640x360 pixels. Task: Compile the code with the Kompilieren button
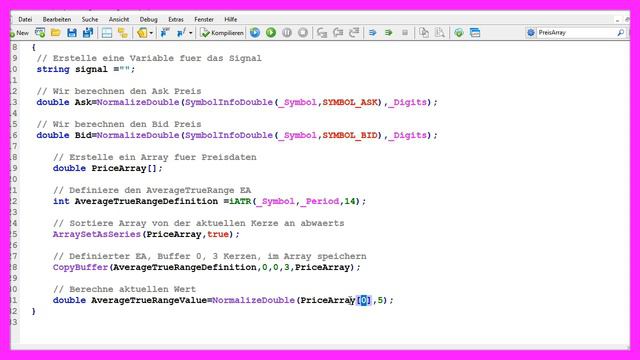tap(222, 33)
